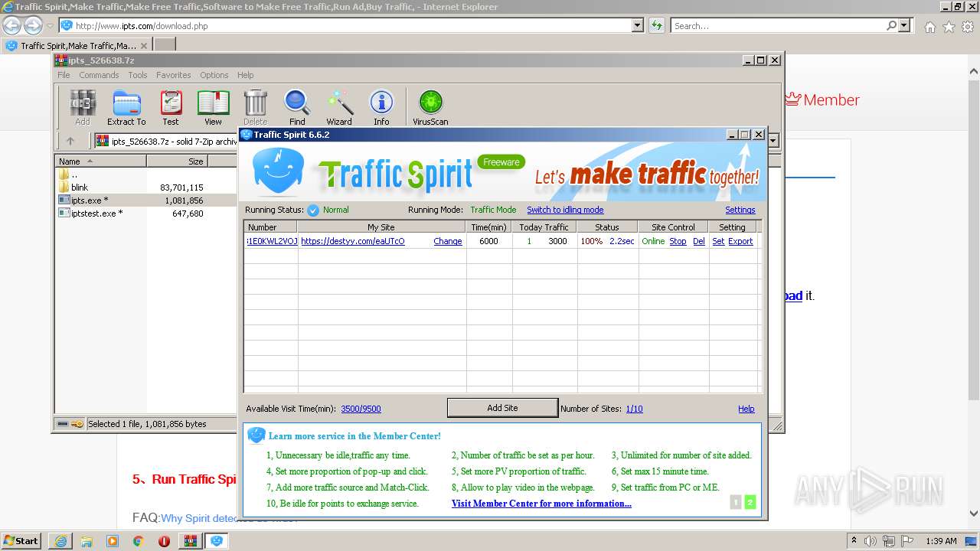Sort WinRAR list by Size column
The height and width of the screenshot is (551, 980).
178,161
